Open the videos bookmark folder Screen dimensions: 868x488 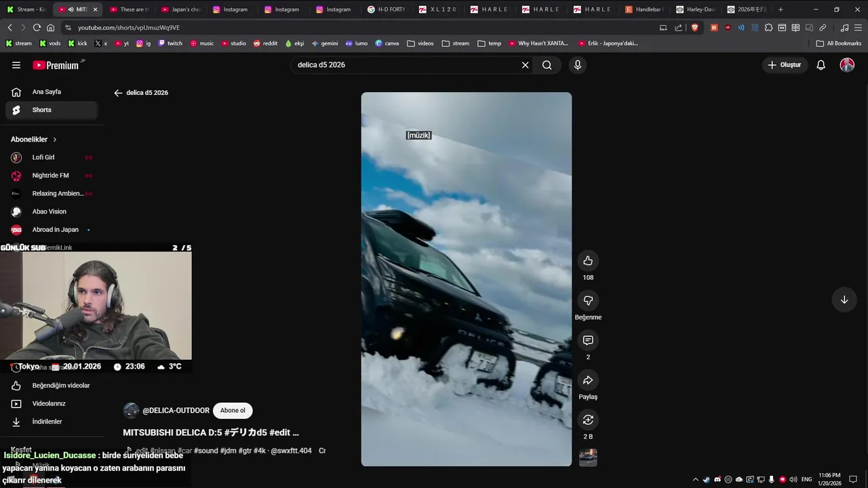(420, 43)
